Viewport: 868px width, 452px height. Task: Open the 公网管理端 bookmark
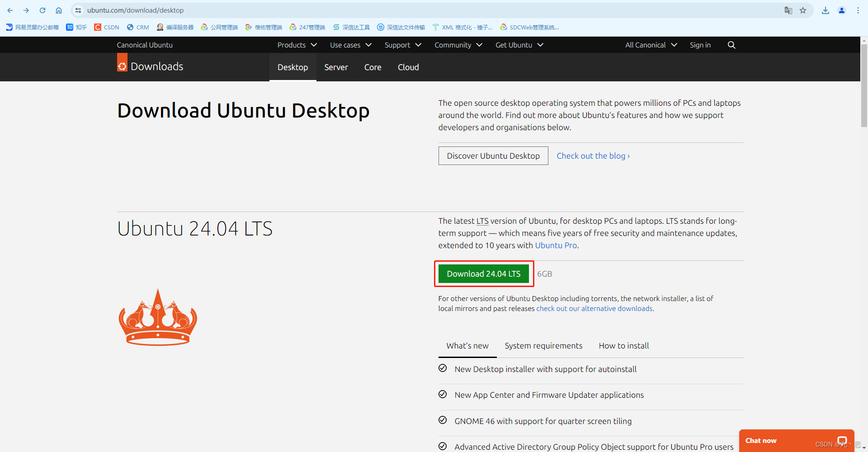click(x=219, y=27)
